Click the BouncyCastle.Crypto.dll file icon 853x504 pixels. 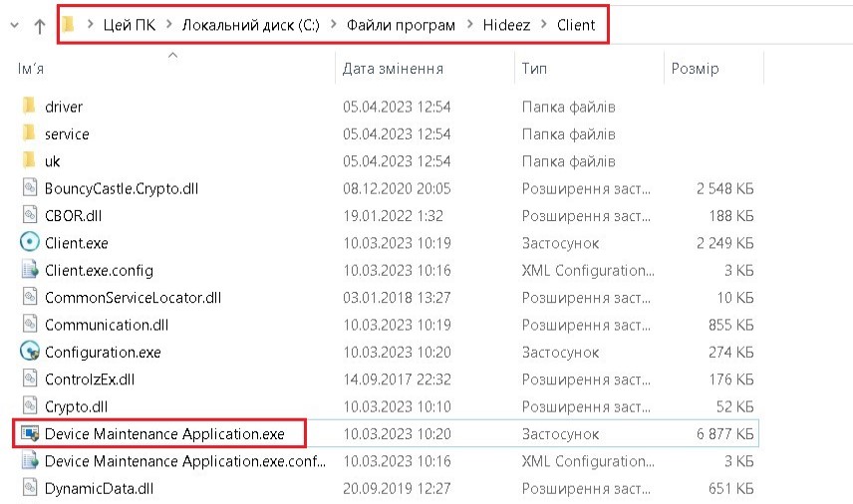coord(30,188)
